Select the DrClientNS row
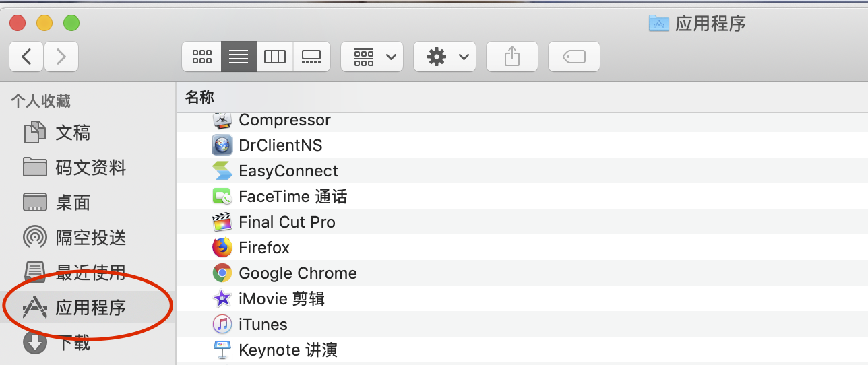Screen dimensions: 868x365 coord(280,145)
